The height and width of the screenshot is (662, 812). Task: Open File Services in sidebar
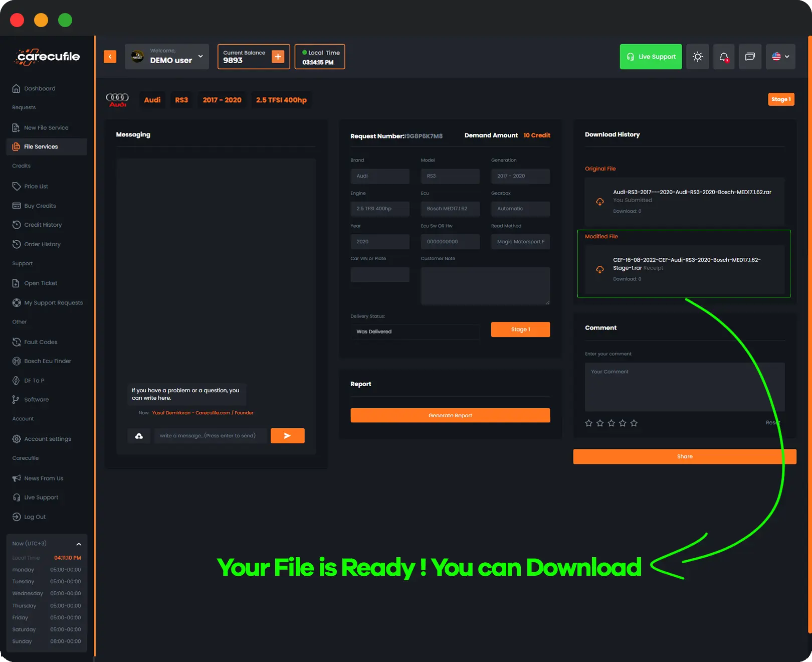pos(41,147)
